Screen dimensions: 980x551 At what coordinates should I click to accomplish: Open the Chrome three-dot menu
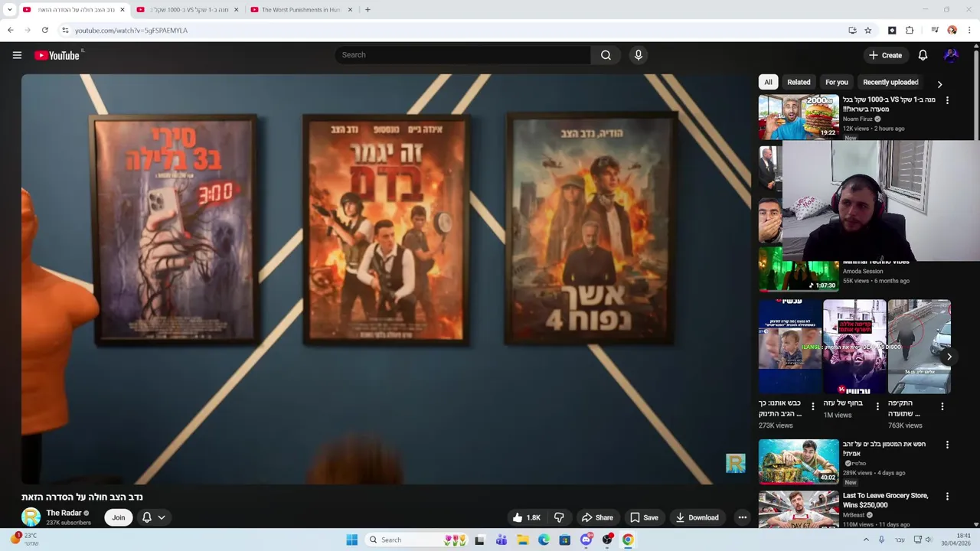[970, 31]
